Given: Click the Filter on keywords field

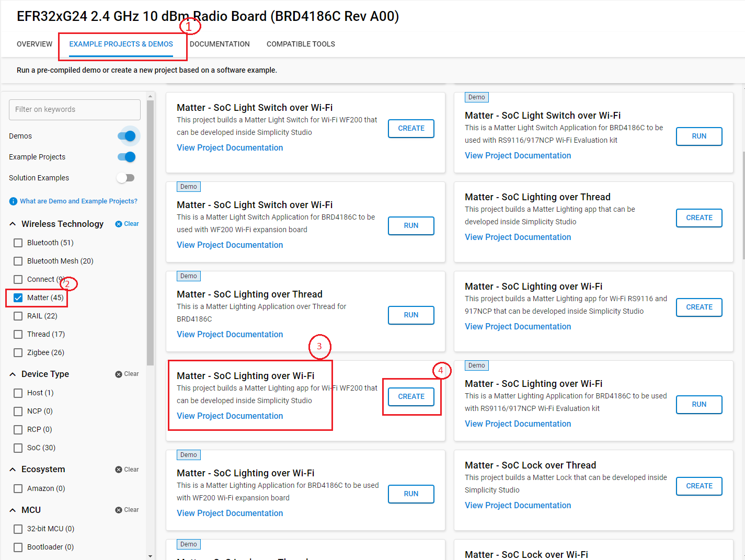Looking at the screenshot, I should 75,109.
